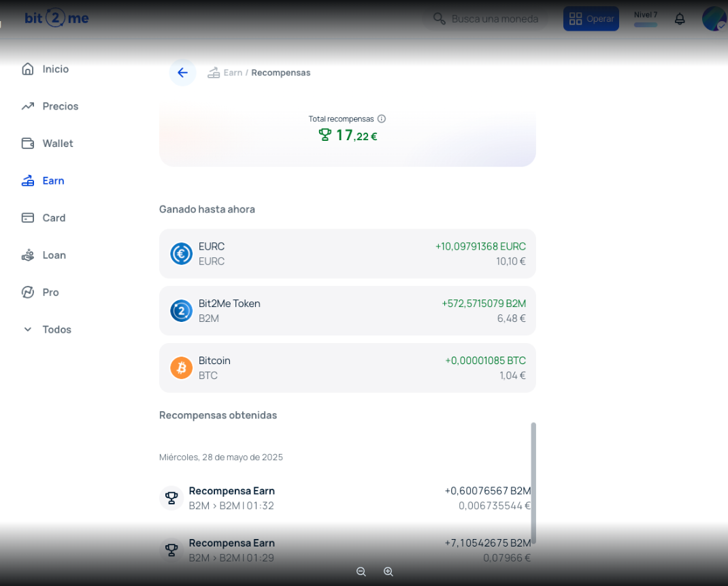Click the green trophy icon by 17,22 €
Viewport: 728px width, 586px height.
325,135
